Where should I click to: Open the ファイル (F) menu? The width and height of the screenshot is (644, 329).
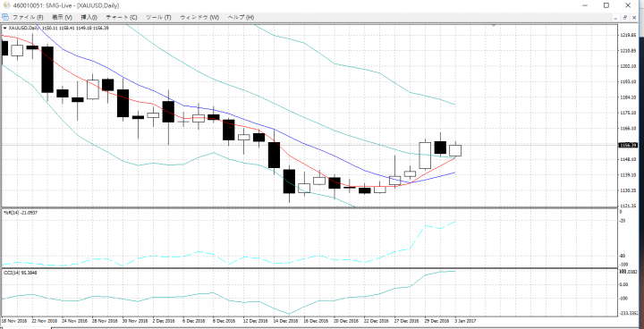[28, 17]
